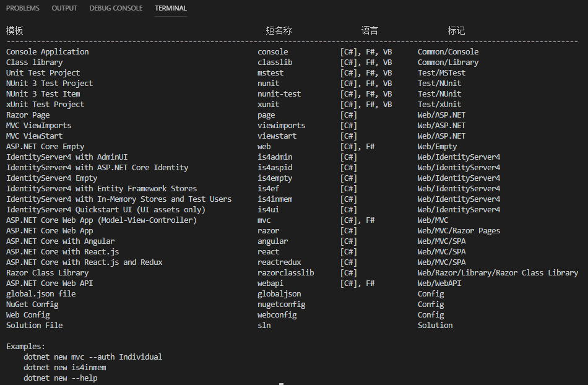Click 'Solution File' template name
This screenshot has height=385, width=588.
35,324
